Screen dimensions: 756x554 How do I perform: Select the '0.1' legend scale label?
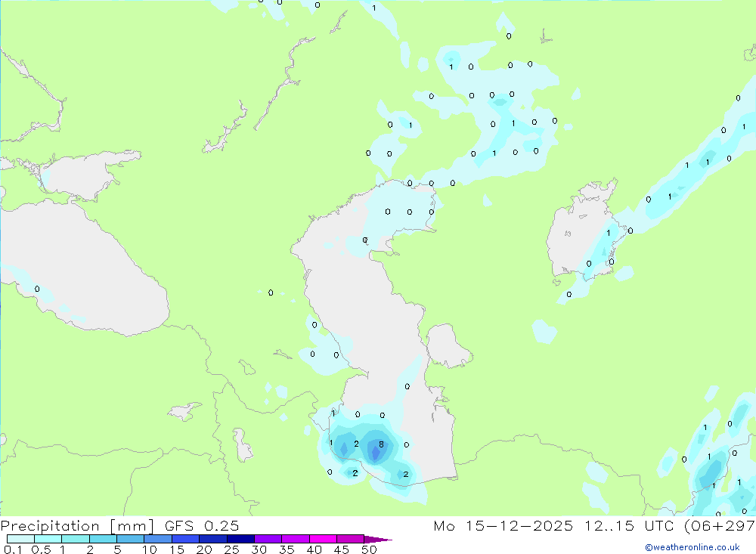pyautogui.click(x=13, y=549)
